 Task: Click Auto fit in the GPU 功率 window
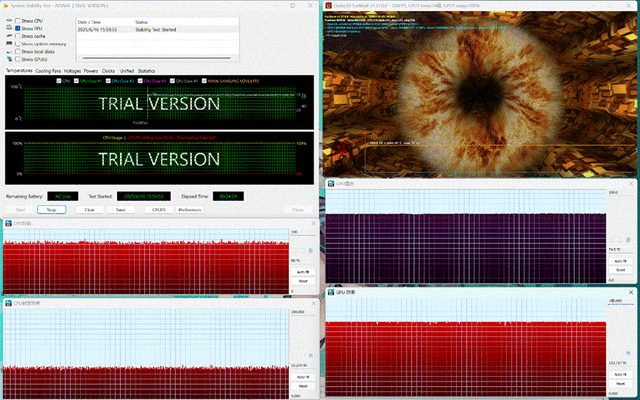tap(620, 374)
